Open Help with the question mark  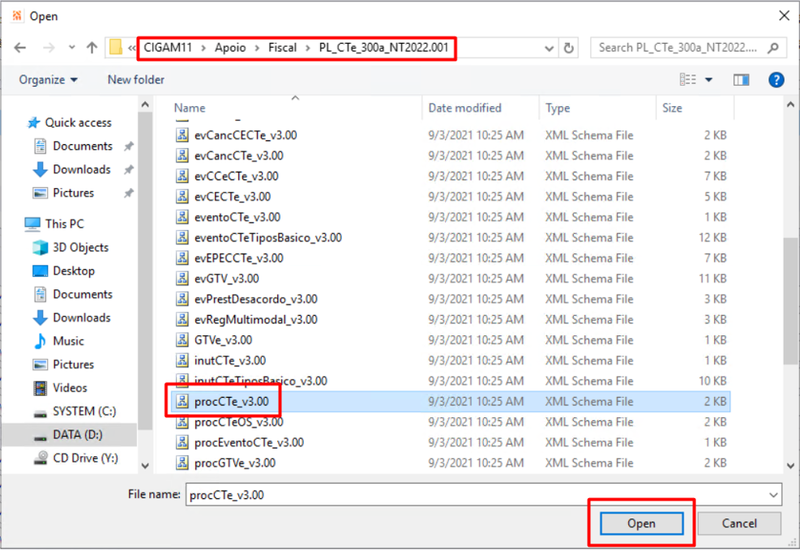[x=776, y=80]
